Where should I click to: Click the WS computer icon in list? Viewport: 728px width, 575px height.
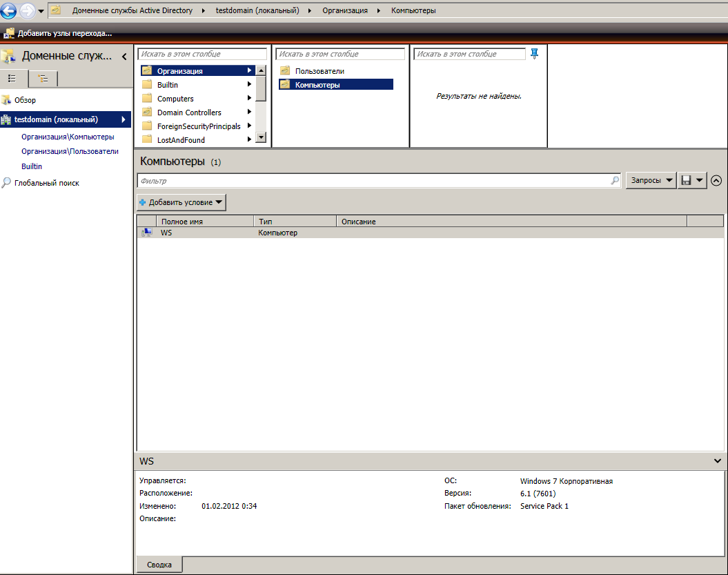coord(146,233)
